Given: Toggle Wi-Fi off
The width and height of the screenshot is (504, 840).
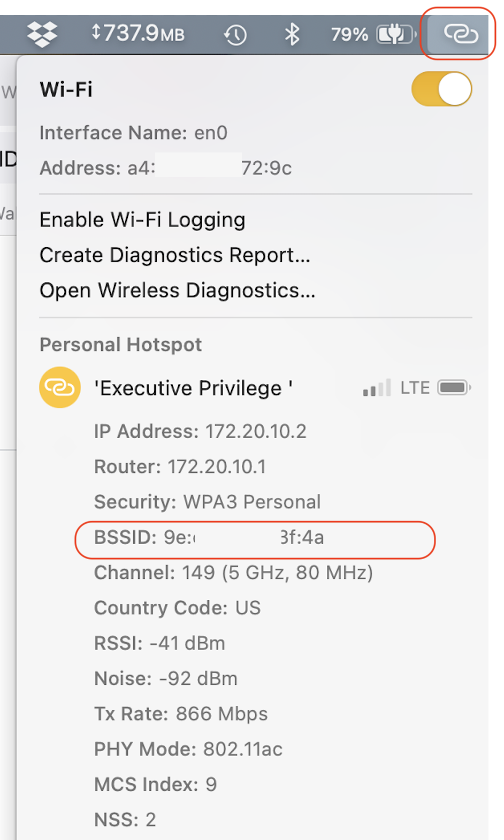Looking at the screenshot, I should (x=441, y=89).
